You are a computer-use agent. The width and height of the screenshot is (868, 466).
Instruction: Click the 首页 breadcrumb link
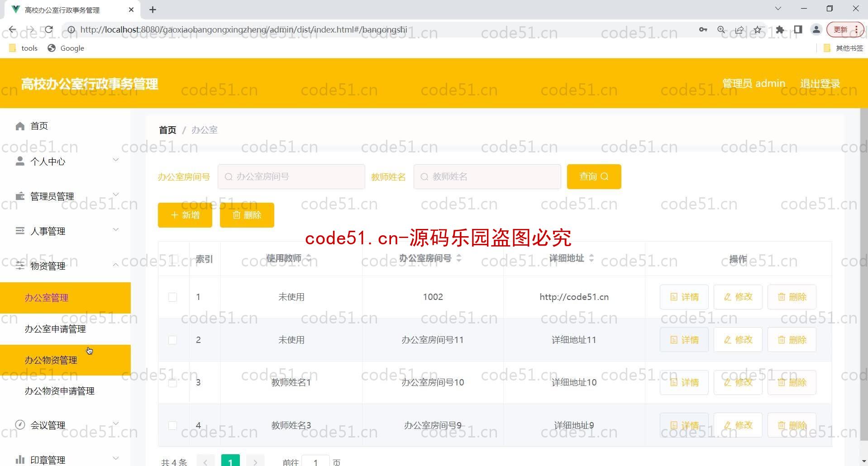pyautogui.click(x=167, y=130)
